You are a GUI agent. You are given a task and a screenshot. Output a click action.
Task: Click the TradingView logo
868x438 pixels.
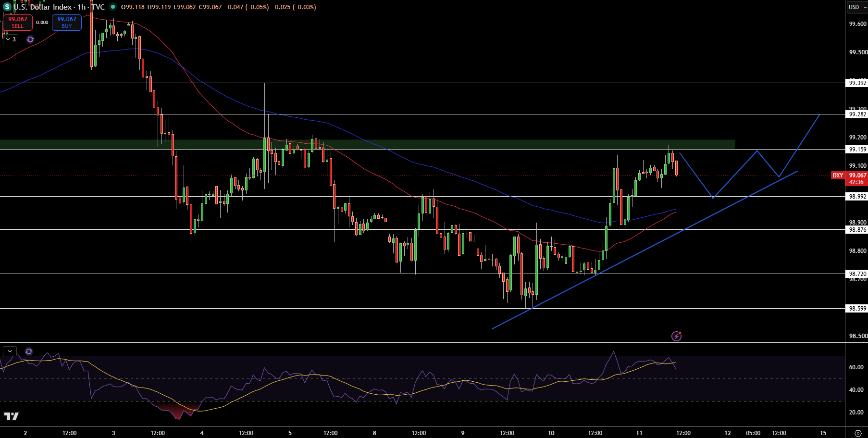click(x=12, y=416)
